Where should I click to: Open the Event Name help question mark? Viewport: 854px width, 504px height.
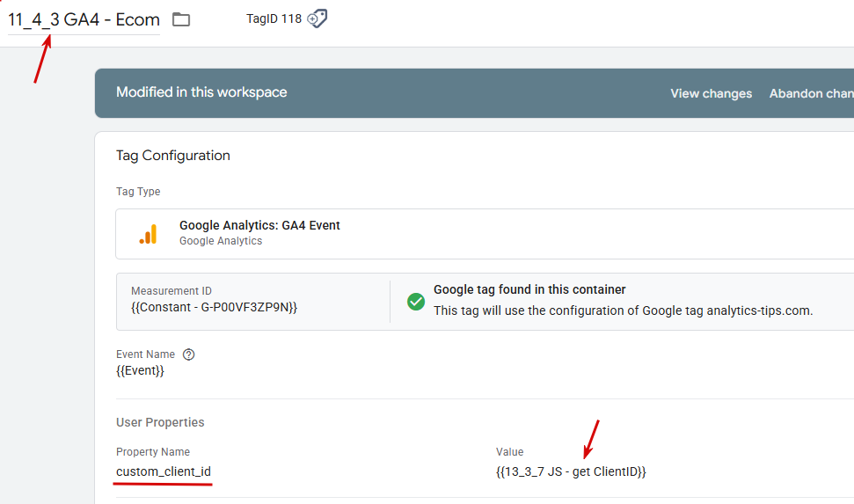(x=188, y=355)
